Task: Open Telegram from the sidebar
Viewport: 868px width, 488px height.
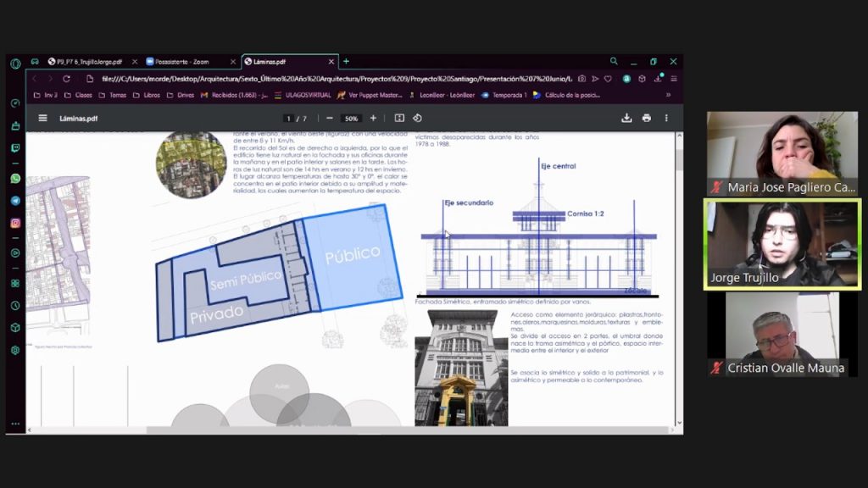Action: (x=15, y=201)
